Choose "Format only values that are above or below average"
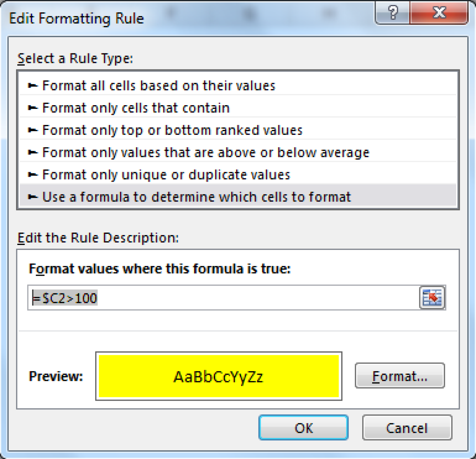 (206, 153)
